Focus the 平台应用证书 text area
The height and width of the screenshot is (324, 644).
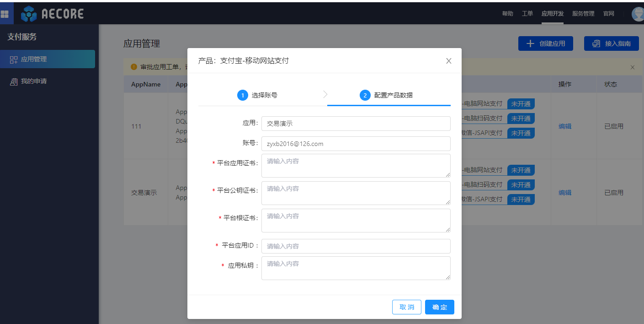(356, 166)
